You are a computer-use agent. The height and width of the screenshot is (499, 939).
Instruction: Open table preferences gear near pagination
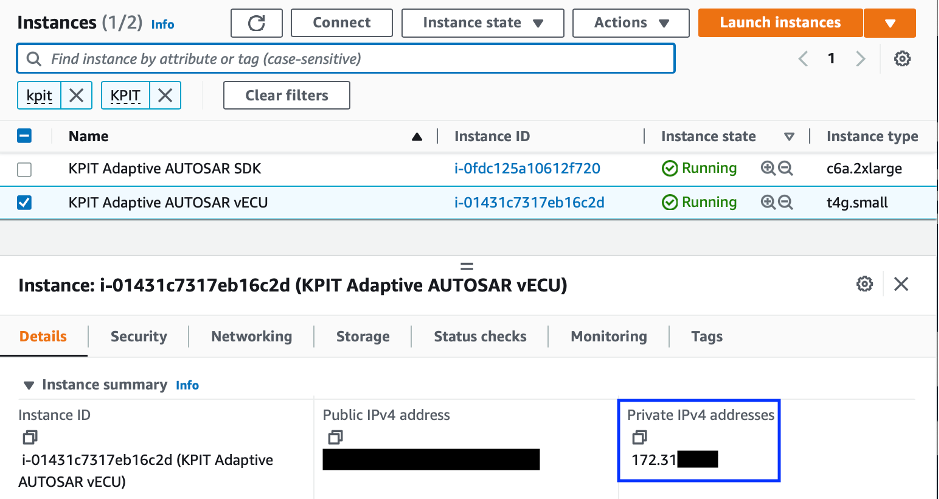point(902,59)
